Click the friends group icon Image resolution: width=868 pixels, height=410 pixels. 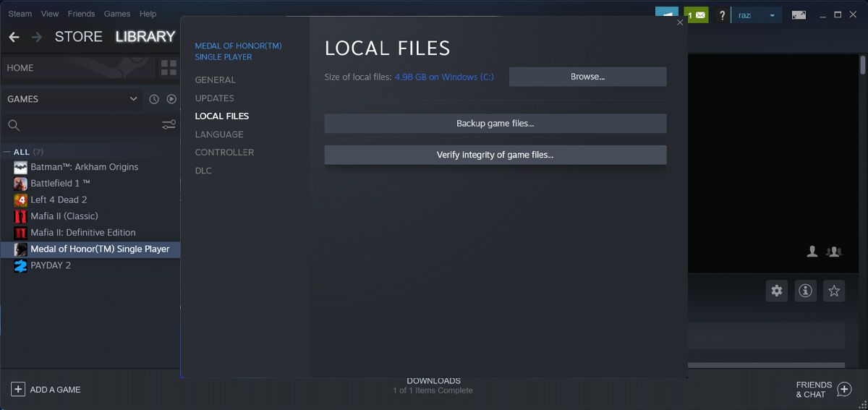coord(834,252)
